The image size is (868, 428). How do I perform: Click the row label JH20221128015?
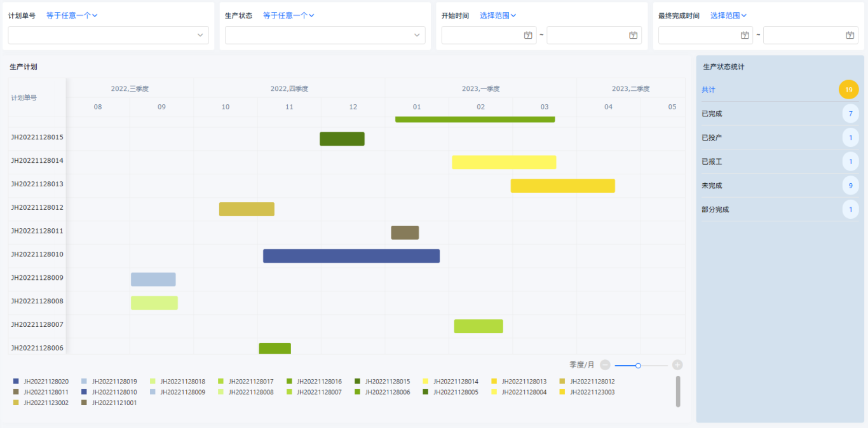[37, 137]
